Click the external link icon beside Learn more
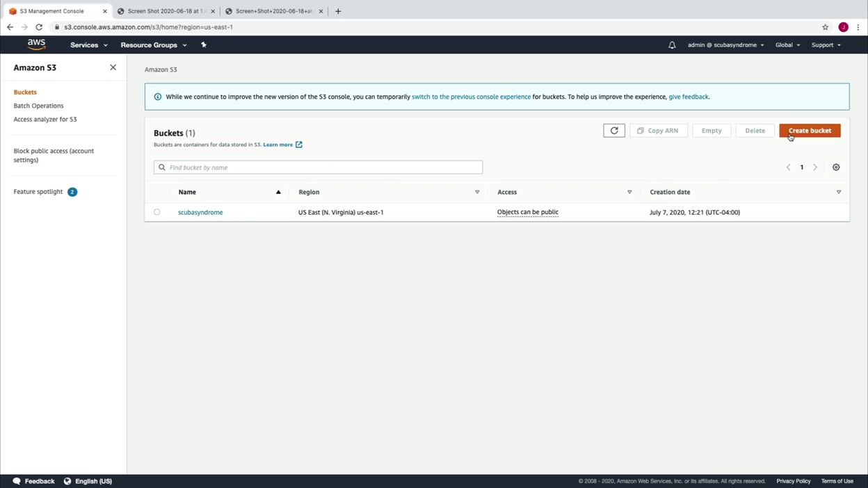 pyautogui.click(x=299, y=145)
